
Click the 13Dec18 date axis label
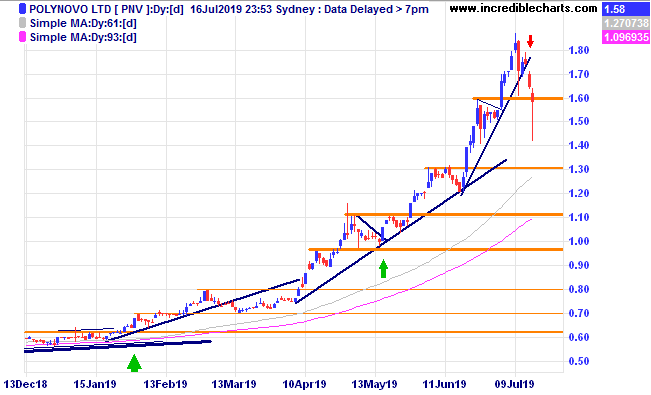(26, 385)
